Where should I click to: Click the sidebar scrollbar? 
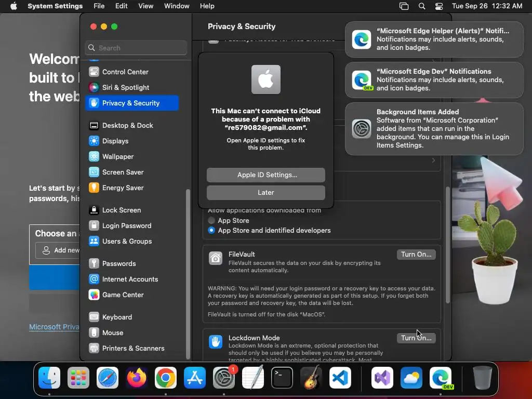click(x=188, y=274)
